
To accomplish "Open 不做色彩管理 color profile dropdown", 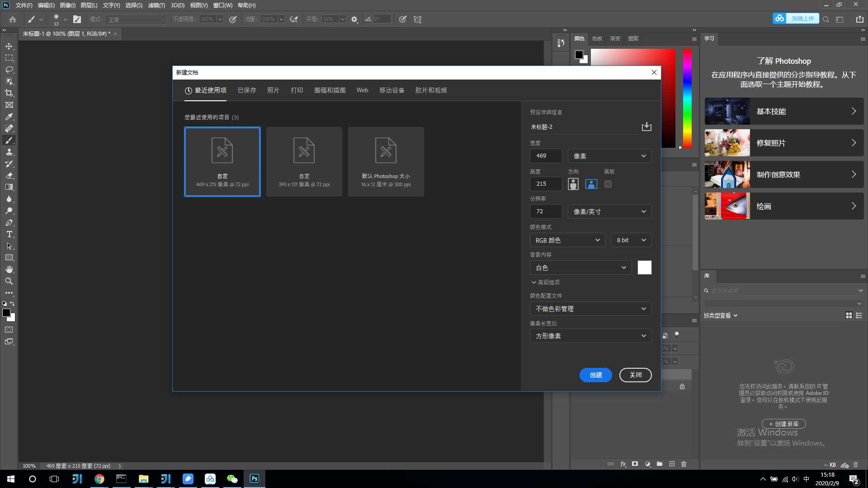I will click(590, 309).
